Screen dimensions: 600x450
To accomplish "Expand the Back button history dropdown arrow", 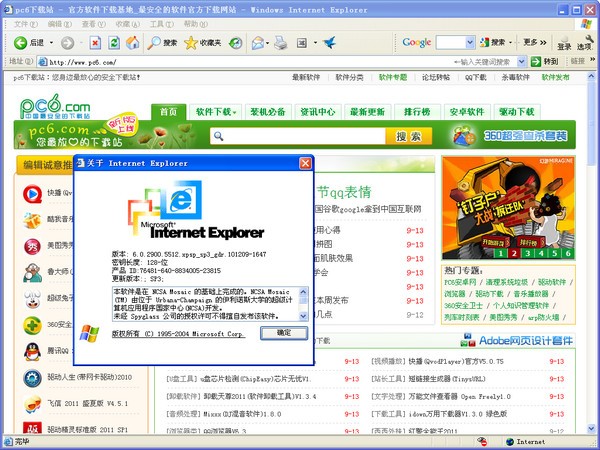I will [51, 43].
